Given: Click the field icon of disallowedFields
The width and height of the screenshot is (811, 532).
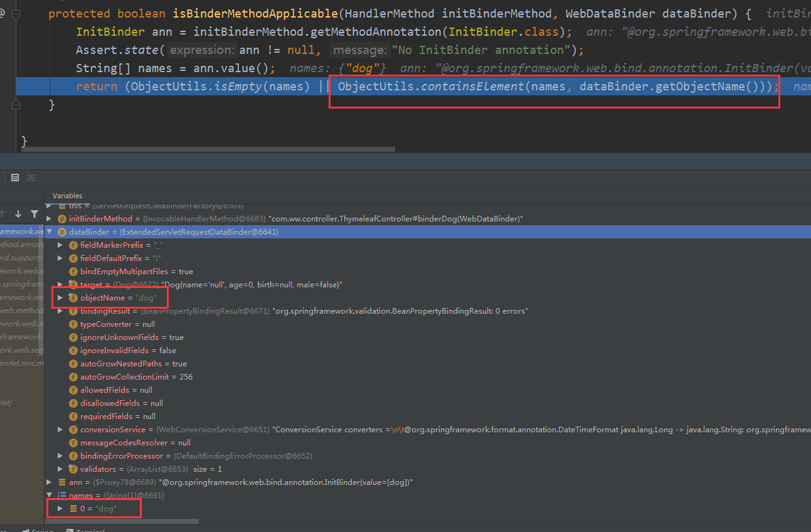Looking at the screenshot, I should click(73, 403).
